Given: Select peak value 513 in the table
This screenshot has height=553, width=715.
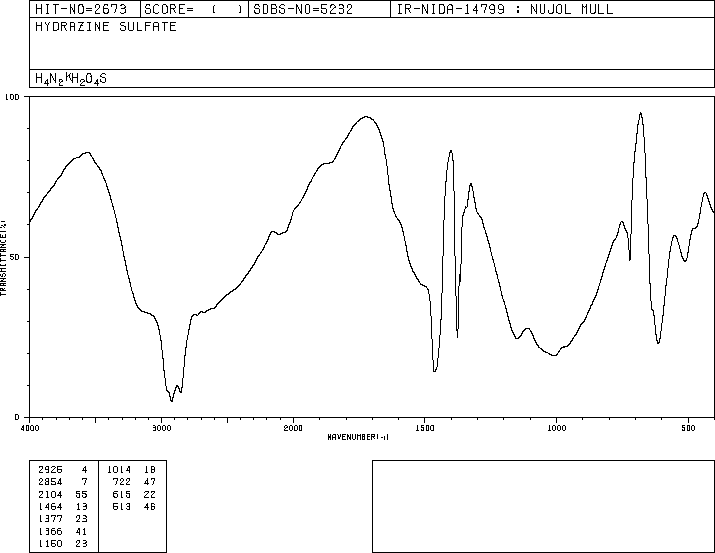Looking at the screenshot, I should (x=122, y=506).
